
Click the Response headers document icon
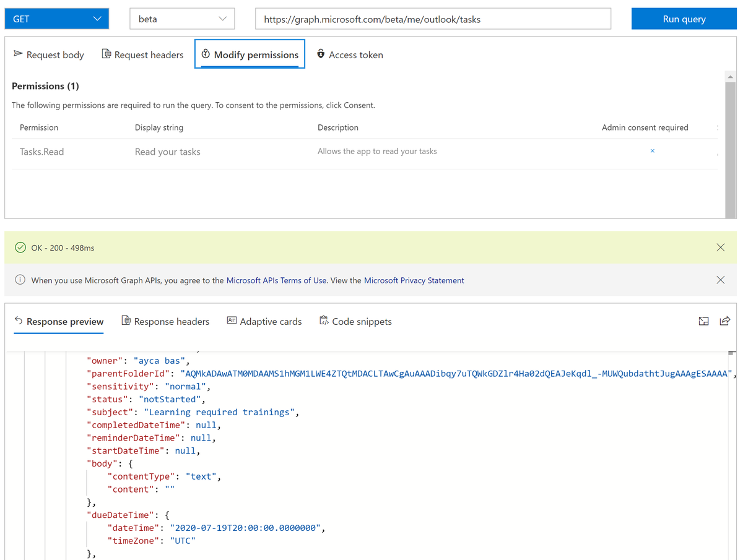click(x=126, y=321)
